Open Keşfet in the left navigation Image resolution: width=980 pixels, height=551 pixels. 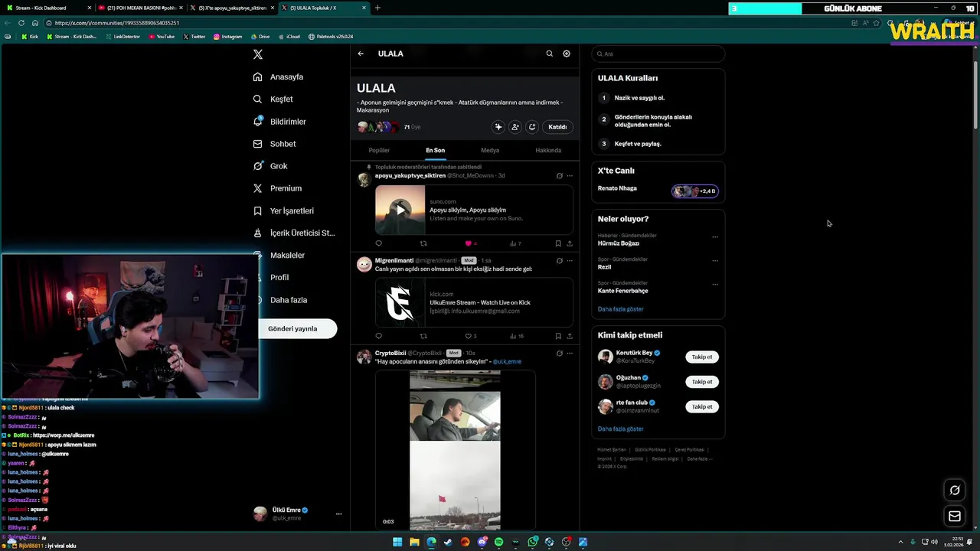point(273,99)
